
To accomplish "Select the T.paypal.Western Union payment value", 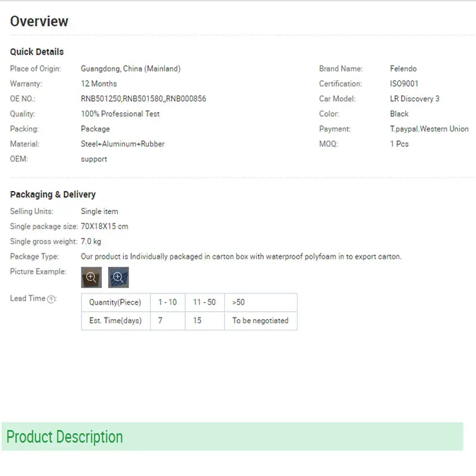I will tap(429, 129).
